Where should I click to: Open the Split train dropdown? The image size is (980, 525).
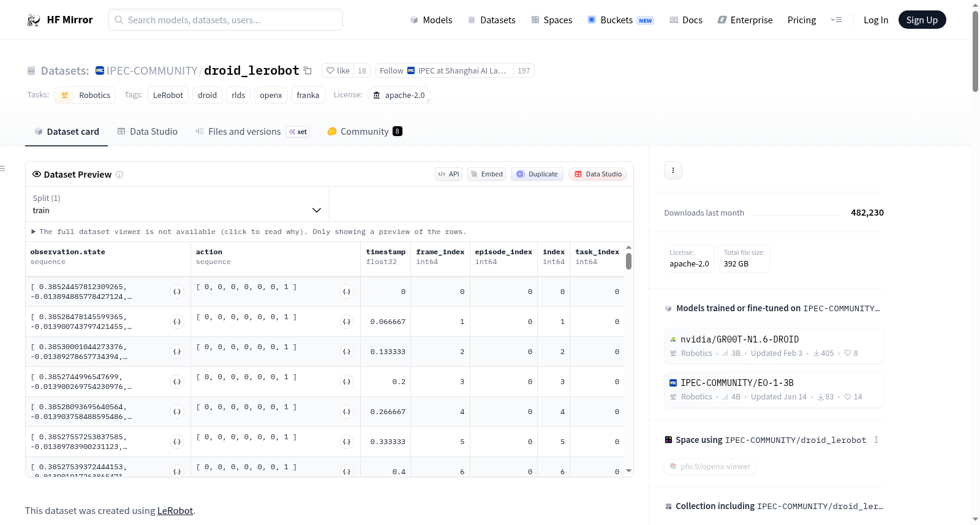pyautogui.click(x=177, y=205)
